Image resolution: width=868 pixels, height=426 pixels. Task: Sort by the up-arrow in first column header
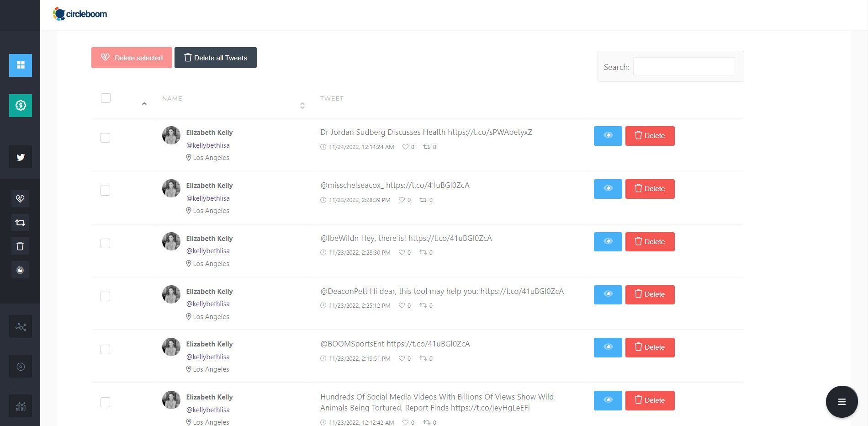(144, 104)
